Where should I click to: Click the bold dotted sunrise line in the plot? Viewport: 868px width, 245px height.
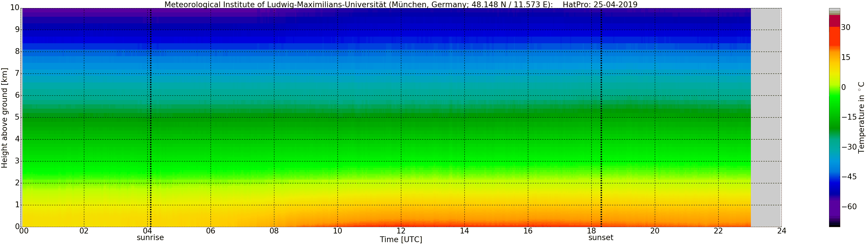[151, 118]
